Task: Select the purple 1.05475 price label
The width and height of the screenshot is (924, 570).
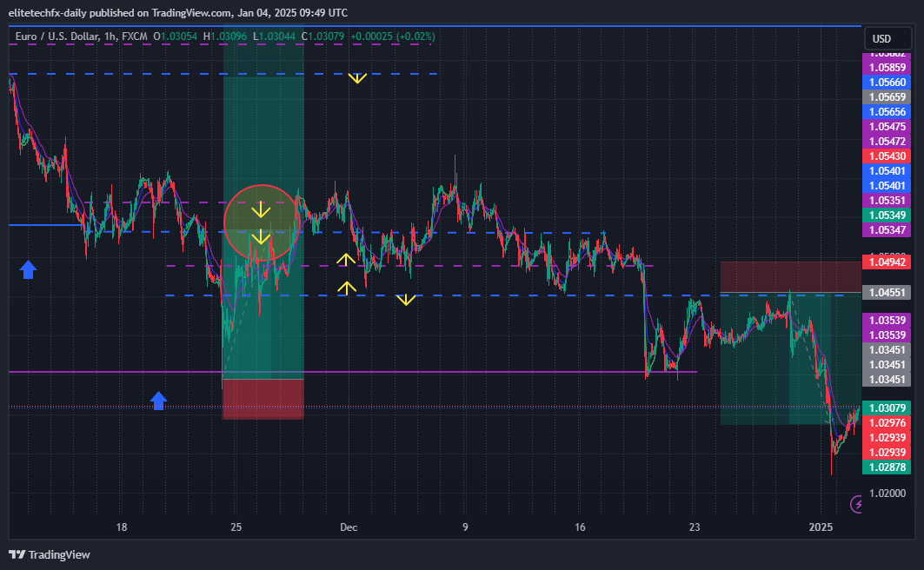Action: [x=887, y=127]
